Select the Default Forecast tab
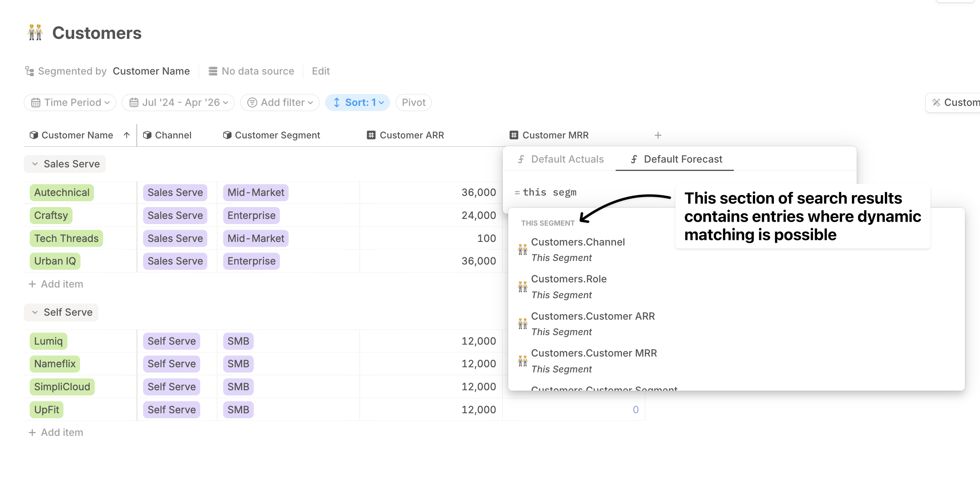This screenshot has height=491, width=980. point(676,159)
